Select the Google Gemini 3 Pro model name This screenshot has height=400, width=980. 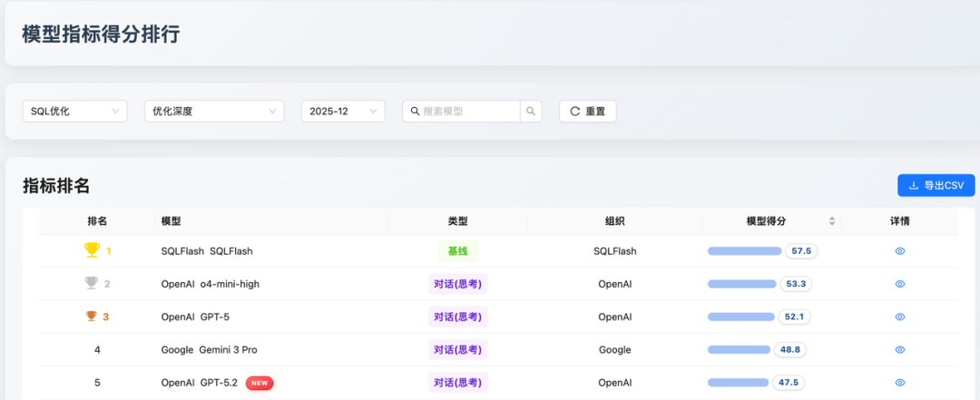209,349
